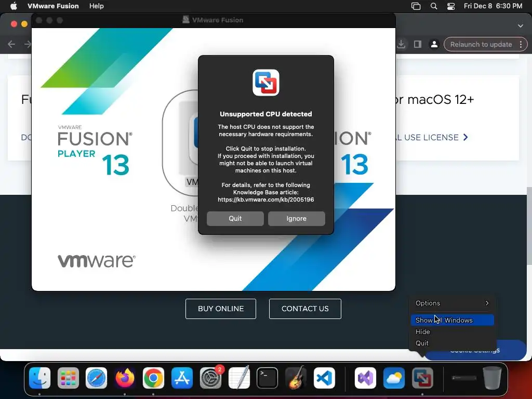The height and width of the screenshot is (399, 532).
Task: Click the Stage Manager menu bar icon
Action: (416, 6)
